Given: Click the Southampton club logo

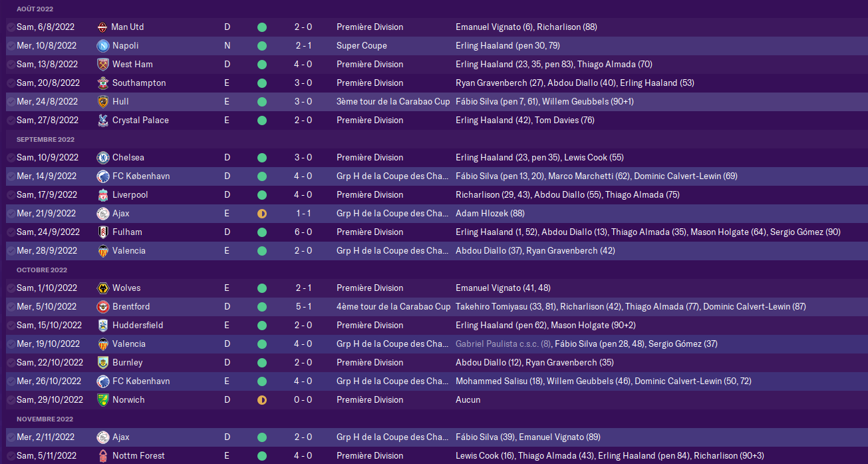Looking at the screenshot, I should pos(103,83).
